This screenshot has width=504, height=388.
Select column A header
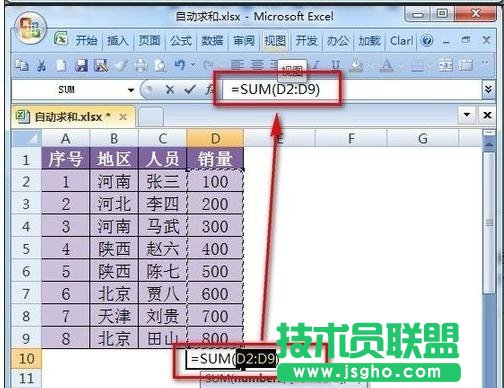[x=66, y=138]
